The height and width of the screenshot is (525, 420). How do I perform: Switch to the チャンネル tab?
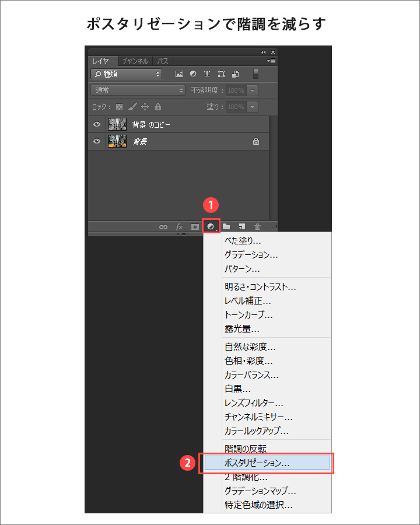click(x=135, y=61)
